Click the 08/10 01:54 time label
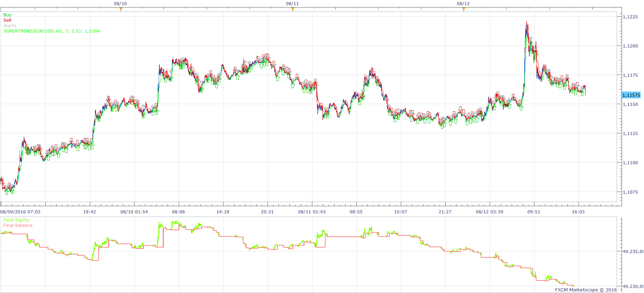 pyautogui.click(x=134, y=212)
